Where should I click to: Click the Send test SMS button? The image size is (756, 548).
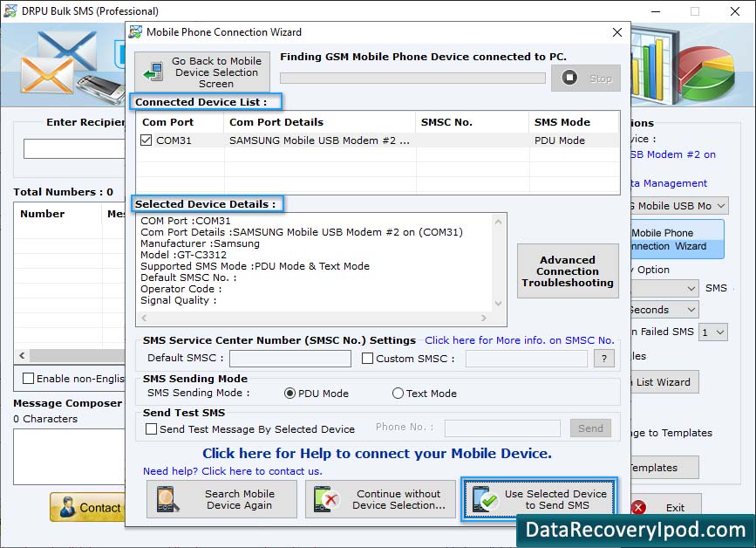pyautogui.click(x=590, y=428)
